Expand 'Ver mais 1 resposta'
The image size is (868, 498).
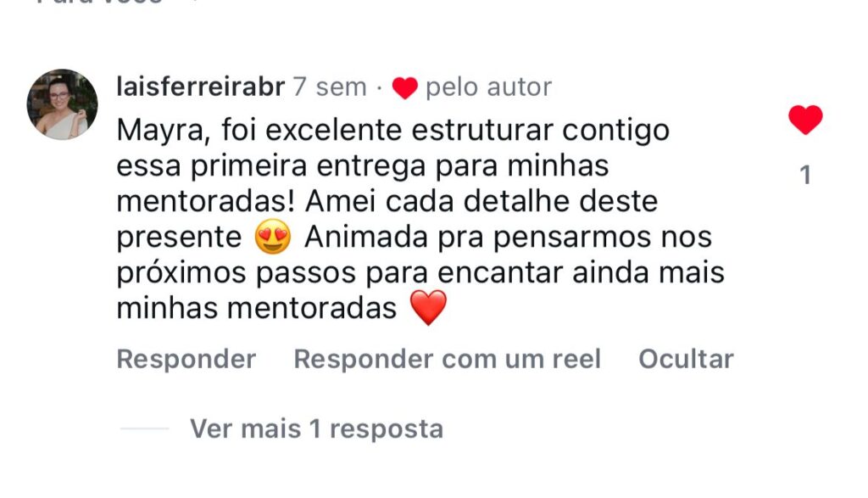pos(316,428)
